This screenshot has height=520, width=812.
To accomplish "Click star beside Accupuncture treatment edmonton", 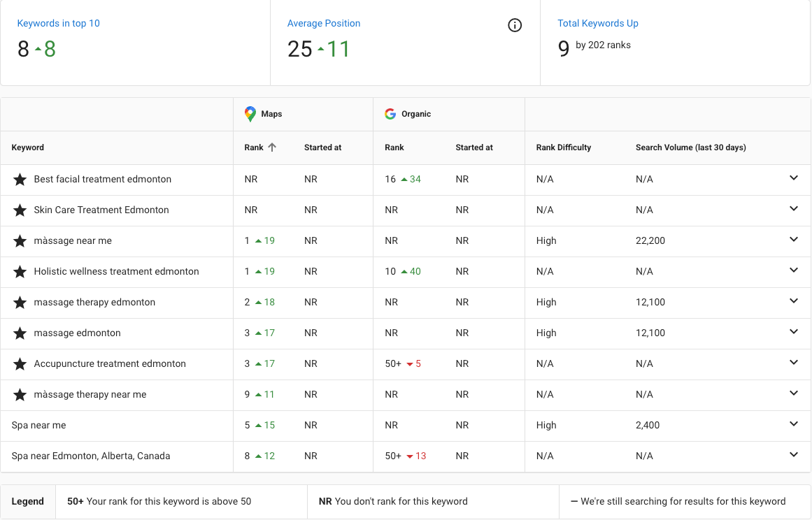I will [x=20, y=363].
